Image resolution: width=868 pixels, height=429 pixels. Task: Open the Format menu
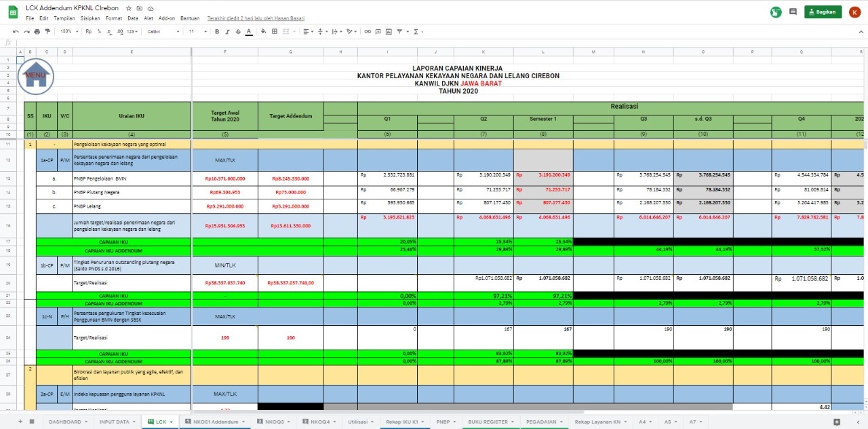coord(114,18)
